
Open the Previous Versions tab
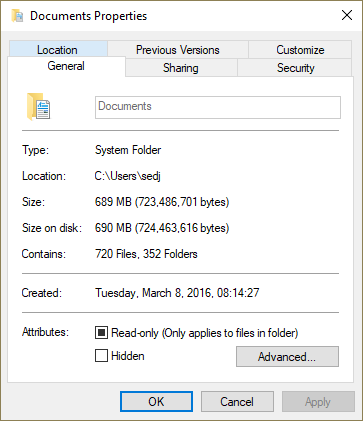178,50
